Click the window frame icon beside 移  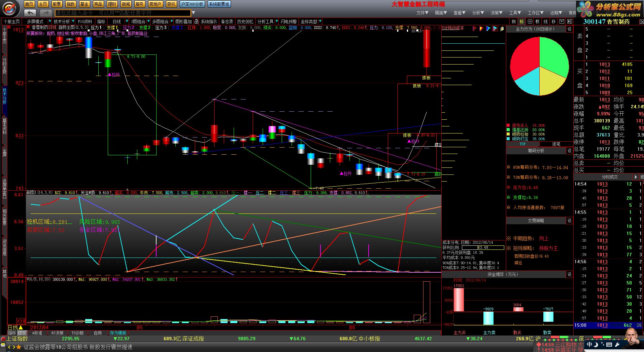[562, 22]
